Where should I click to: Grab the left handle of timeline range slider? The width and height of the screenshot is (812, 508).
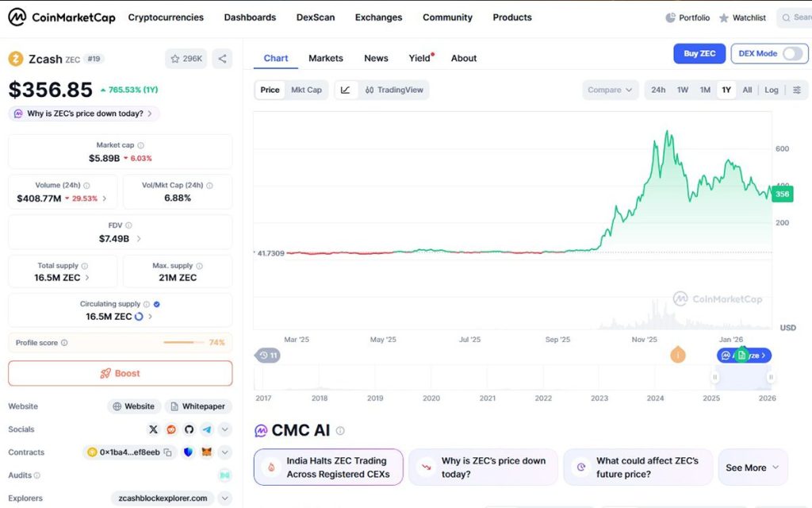tap(714, 378)
